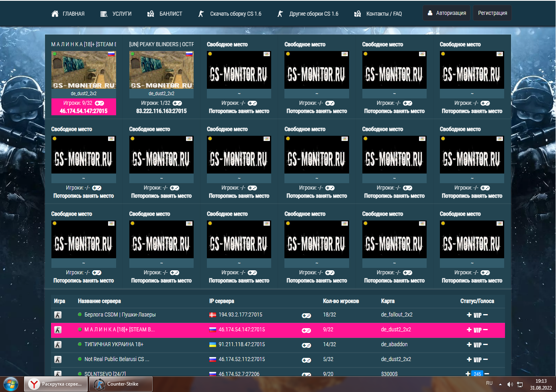Click the Регистрация button
Screen dimensions: 556x392
click(492, 13)
